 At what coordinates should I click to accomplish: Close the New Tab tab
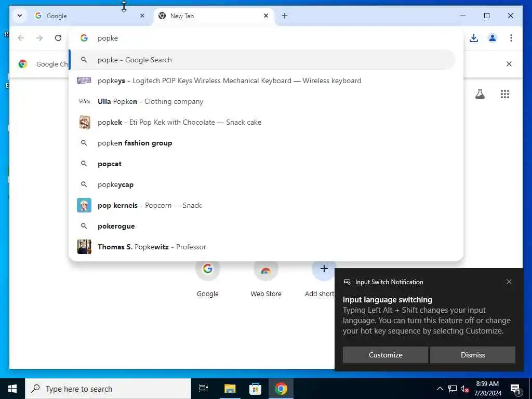click(266, 16)
